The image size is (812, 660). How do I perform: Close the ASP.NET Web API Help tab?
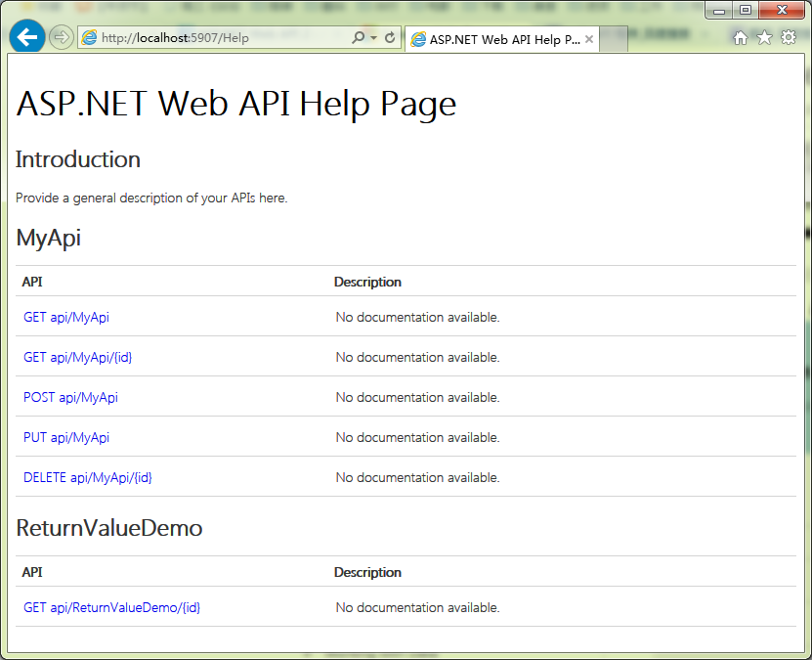(x=589, y=40)
